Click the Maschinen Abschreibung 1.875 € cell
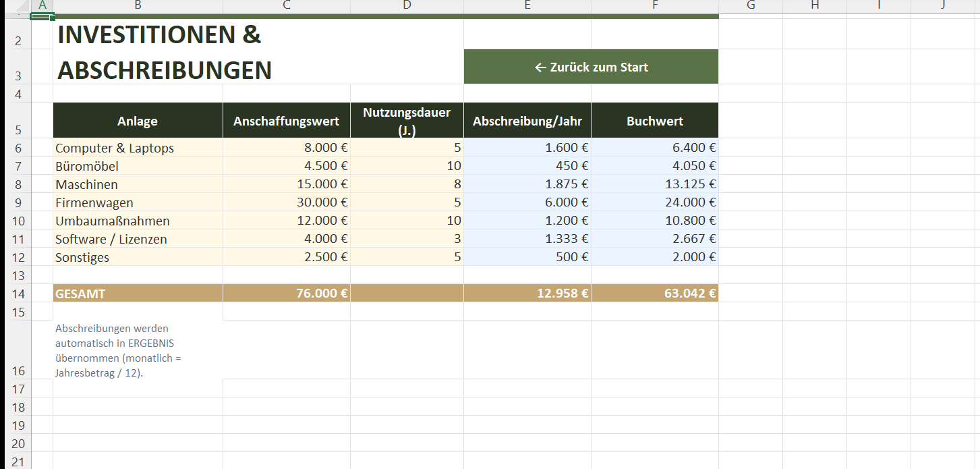 click(527, 184)
